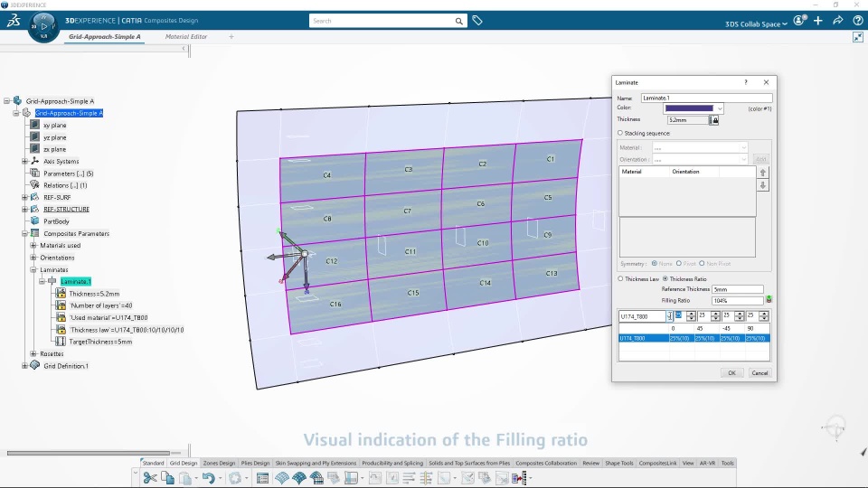The width and height of the screenshot is (868, 488).
Task: Click the Cut scissors icon
Action: coord(149,478)
